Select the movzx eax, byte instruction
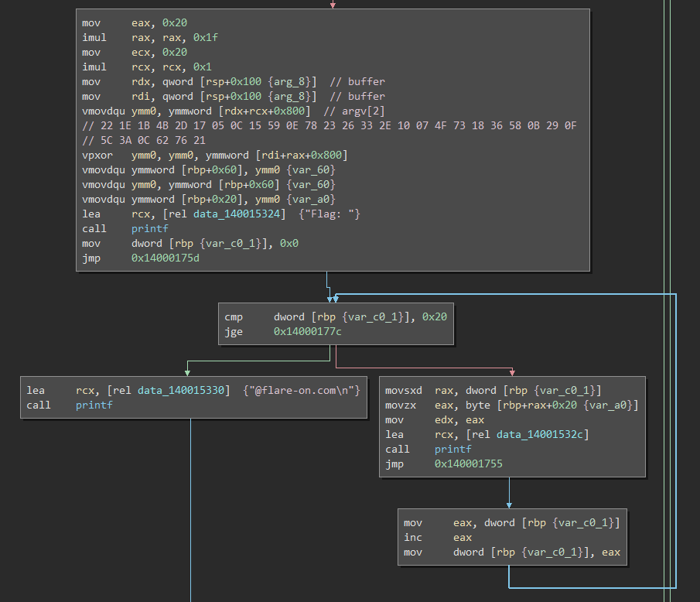Viewport: 700px width, 602px height. point(512,405)
